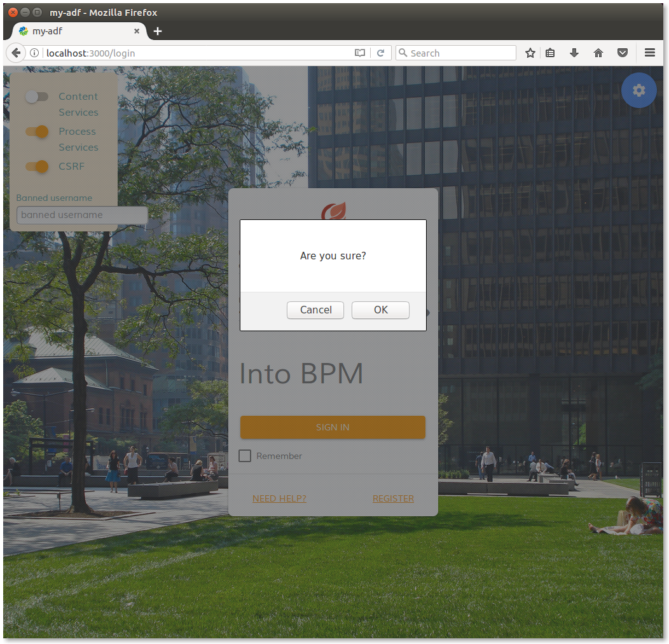
Task: Toggle reader view icon in address bar
Action: click(x=360, y=53)
